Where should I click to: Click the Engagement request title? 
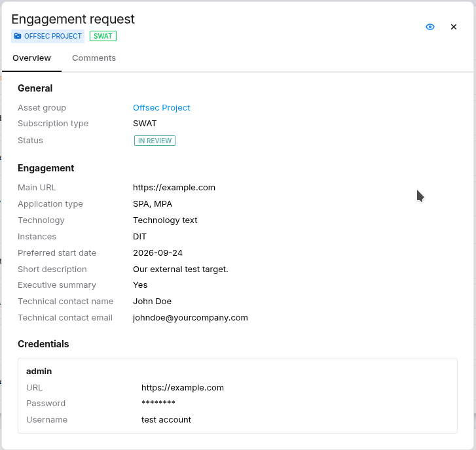pos(73,19)
